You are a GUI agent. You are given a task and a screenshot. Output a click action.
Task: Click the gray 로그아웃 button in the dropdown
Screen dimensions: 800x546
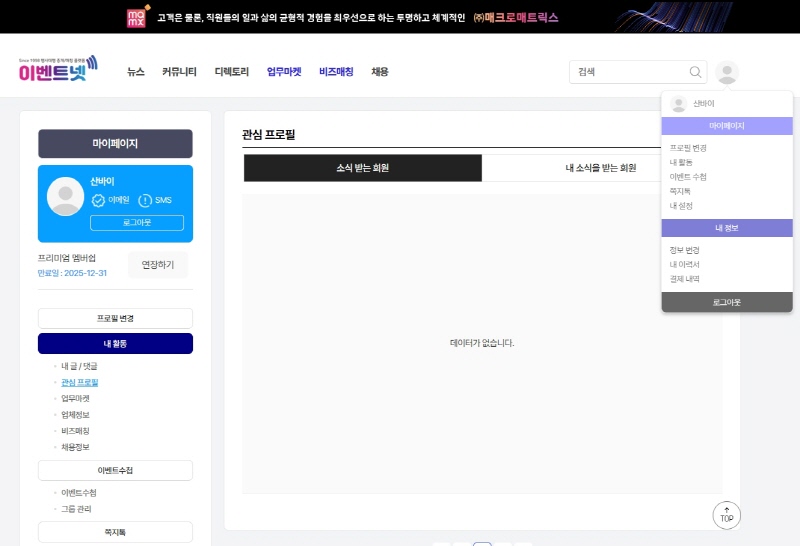pyautogui.click(x=727, y=302)
